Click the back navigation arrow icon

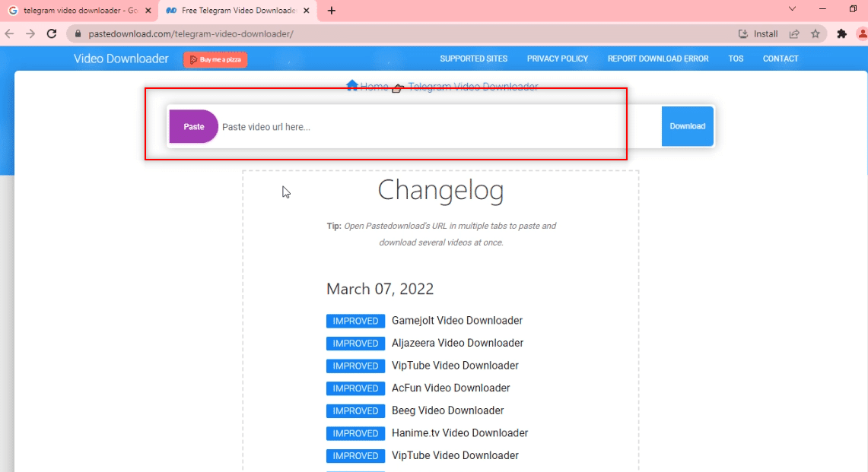click(8, 33)
